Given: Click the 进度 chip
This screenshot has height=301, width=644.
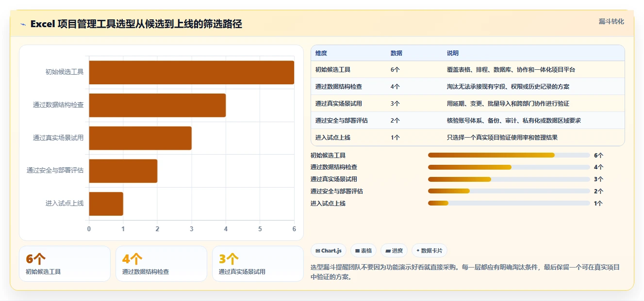Looking at the screenshot, I should click(394, 251).
